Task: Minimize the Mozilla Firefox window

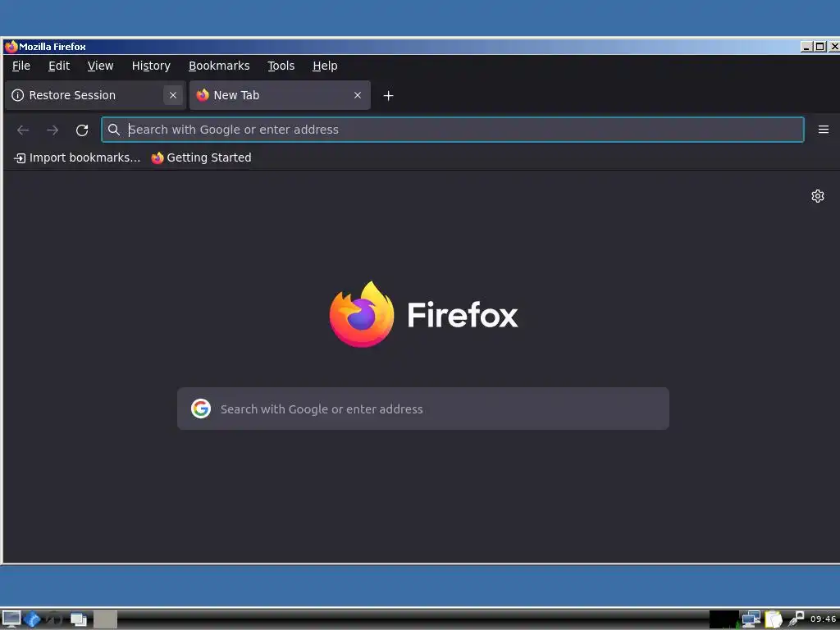Action: [x=806, y=47]
